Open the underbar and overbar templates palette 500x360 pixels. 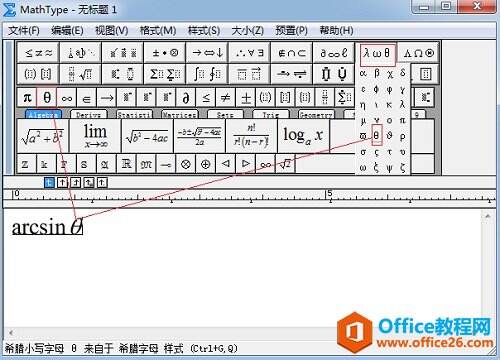pos(249,74)
